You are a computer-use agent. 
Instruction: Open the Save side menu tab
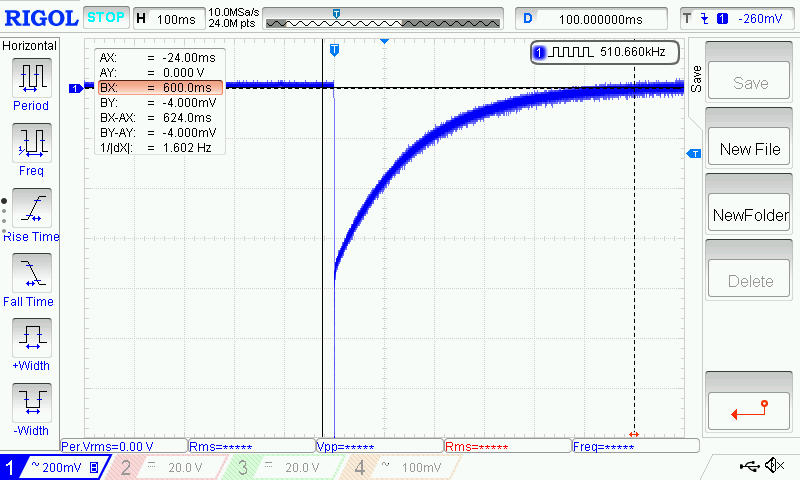point(696,76)
